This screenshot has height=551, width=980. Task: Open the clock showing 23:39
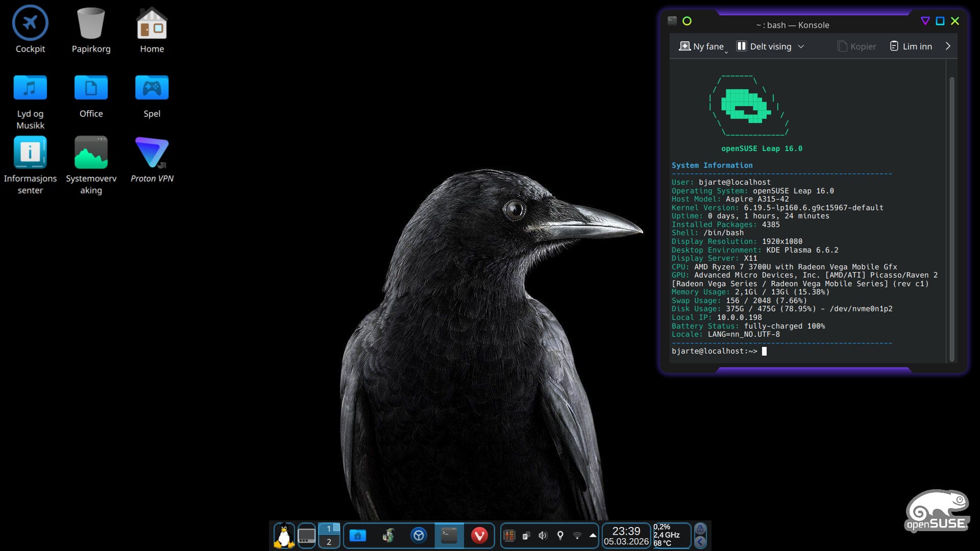coord(626,536)
